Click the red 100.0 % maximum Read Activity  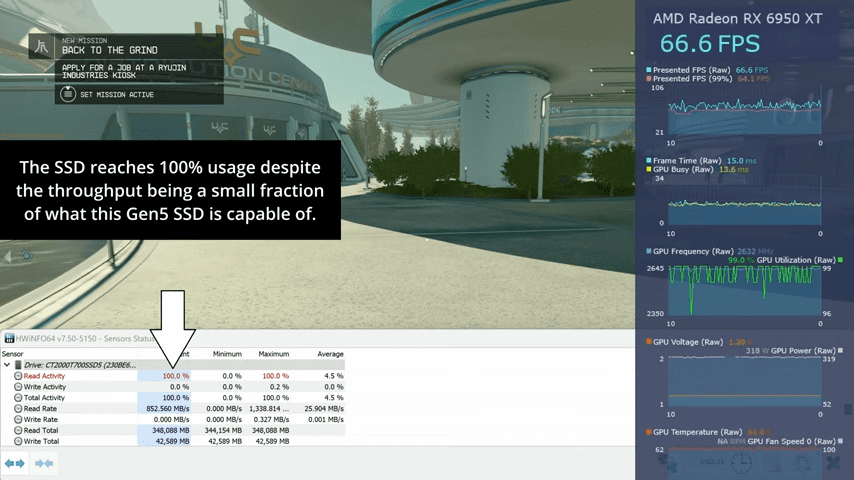[276, 376]
